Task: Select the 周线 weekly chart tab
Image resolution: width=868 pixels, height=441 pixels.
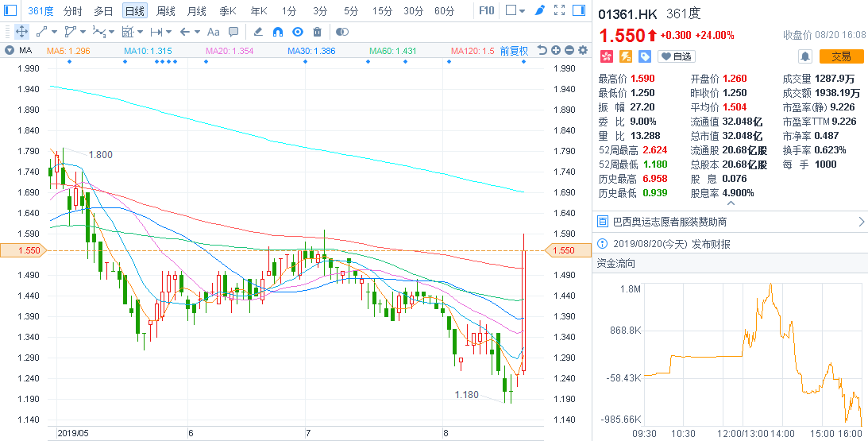Action: click(165, 10)
